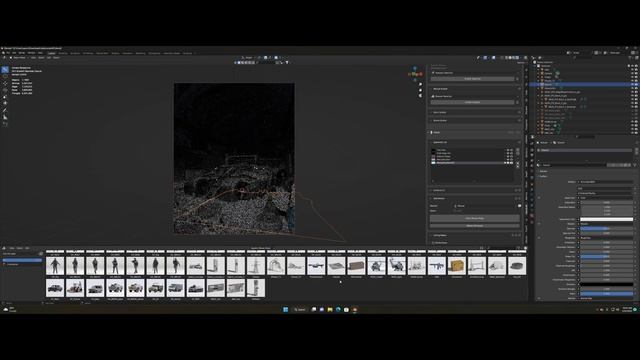Click the viewport navigation gizmo
Viewport: 640px width, 360px height.
tap(415, 73)
